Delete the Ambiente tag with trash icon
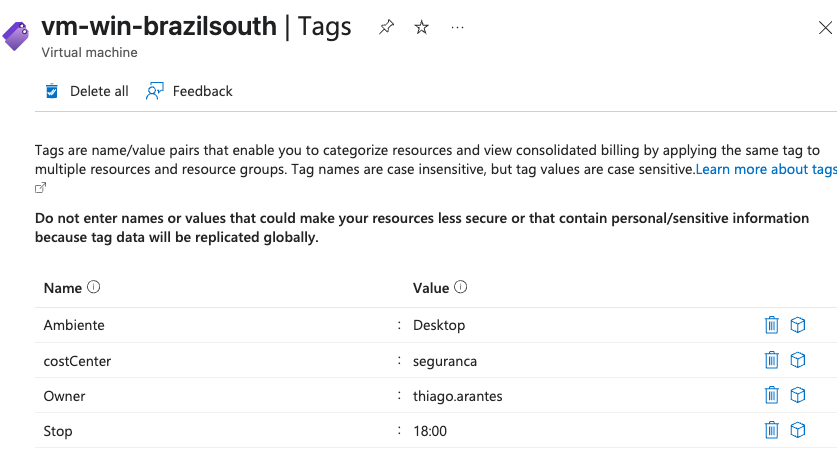Screen dimensions: 837x451 pyautogui.click(x=771, y=325)
